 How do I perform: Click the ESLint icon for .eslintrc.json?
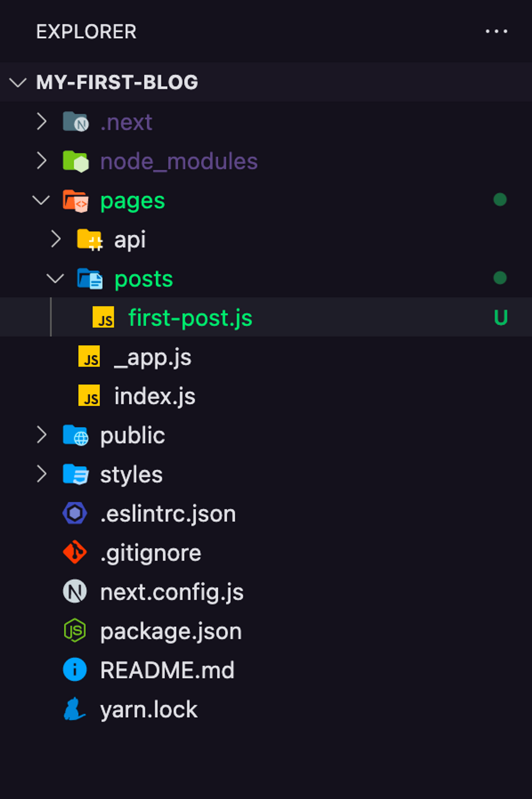[75, 513]
